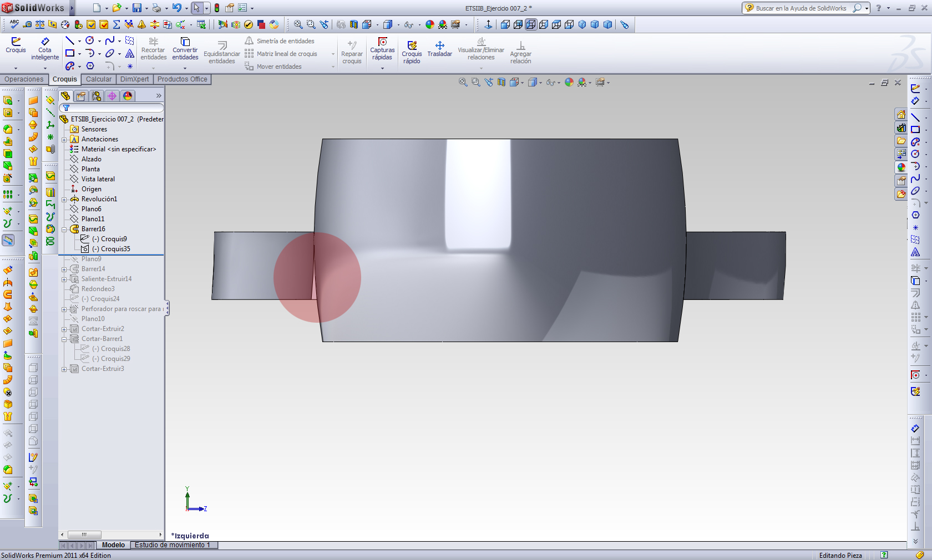
Task: Expand the Anotaciones tree node
Action: pyautogui.click(x=64, y=140)
